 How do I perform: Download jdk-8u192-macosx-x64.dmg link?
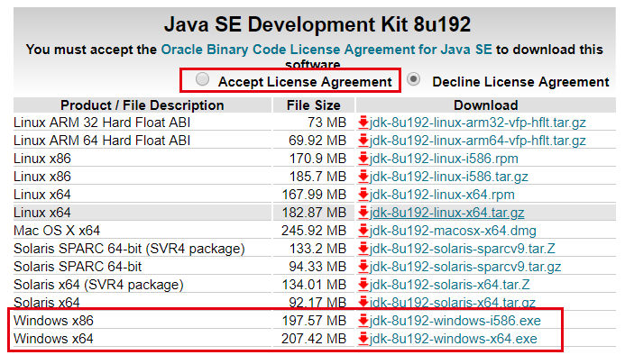[453, 231]
